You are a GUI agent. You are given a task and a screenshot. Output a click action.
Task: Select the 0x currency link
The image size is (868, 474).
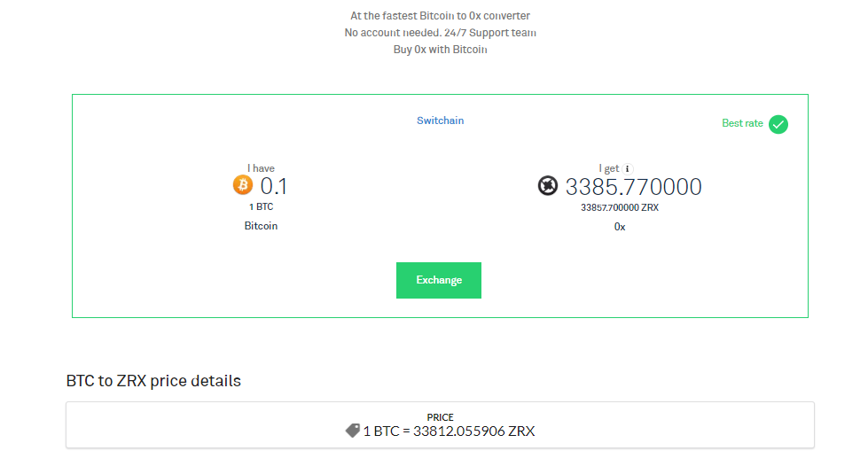click(620, 227)
